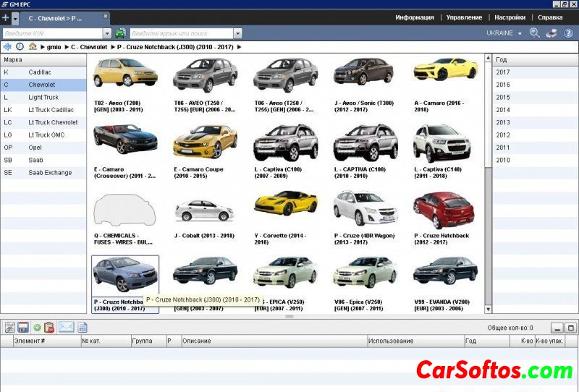
Task: Open the Настройки menu
Action: [510, 17]
